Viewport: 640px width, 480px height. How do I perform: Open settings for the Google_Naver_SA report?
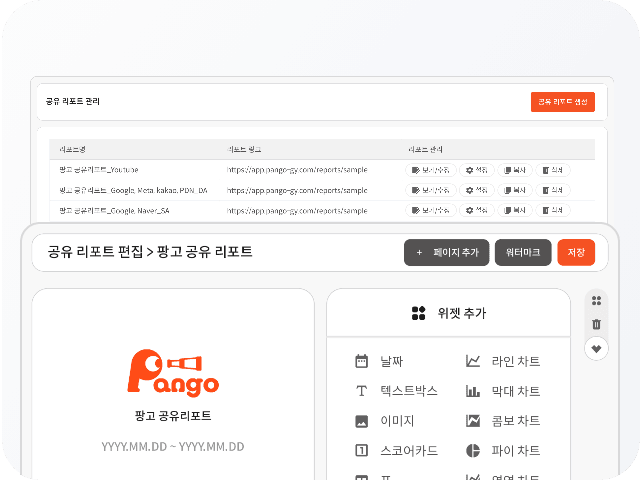point(477,210)
